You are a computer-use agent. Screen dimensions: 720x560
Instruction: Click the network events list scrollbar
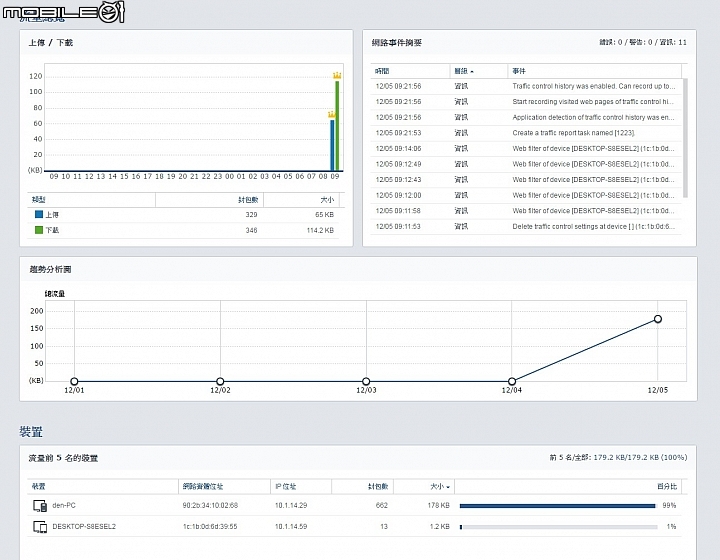pyautogui.click(x=686, y=138)
